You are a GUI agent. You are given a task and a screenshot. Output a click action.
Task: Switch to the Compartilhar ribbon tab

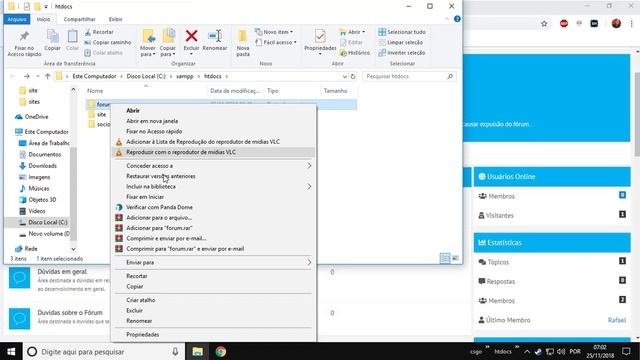click(79, 19)
